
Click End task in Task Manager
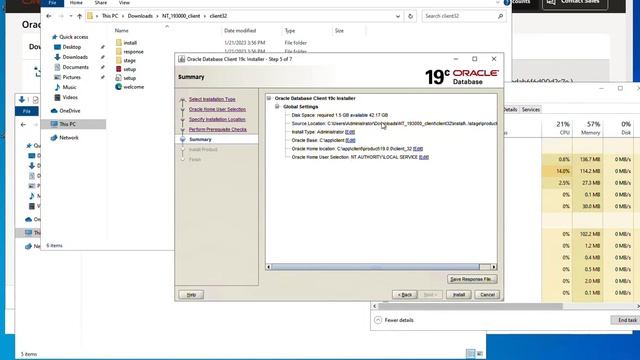click(x=627, y=320)
